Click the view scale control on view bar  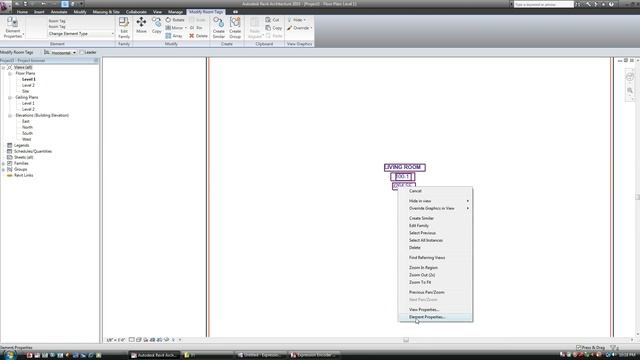(116, 340)
